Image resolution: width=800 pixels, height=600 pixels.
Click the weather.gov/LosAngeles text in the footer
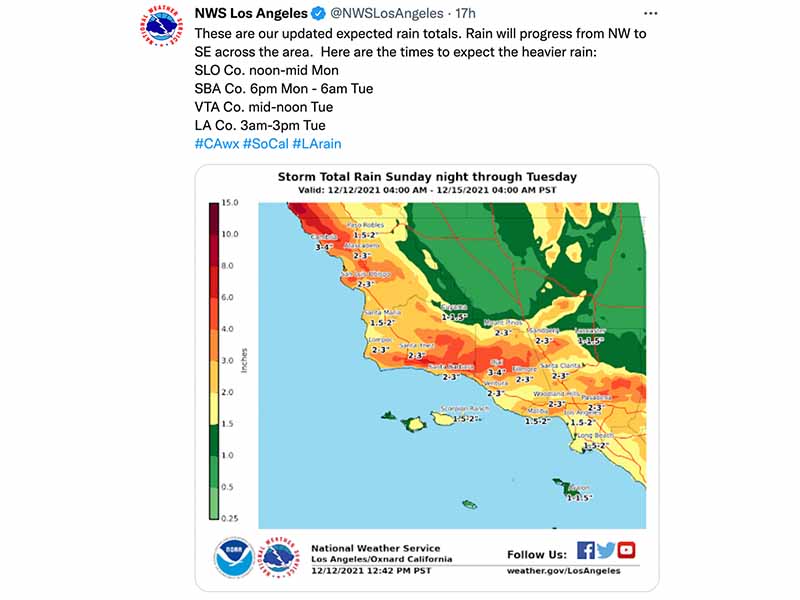coord(563,571)
